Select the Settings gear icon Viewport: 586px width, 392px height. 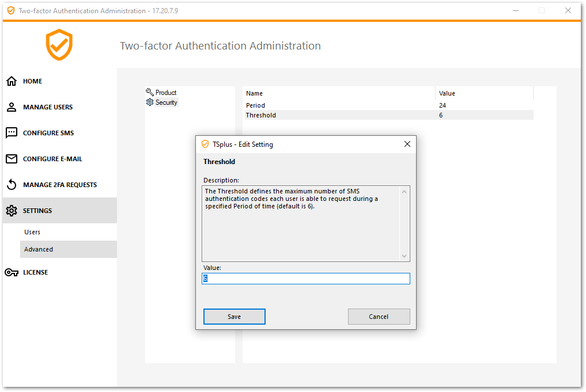pyautogui.click(x=12, y=211)
